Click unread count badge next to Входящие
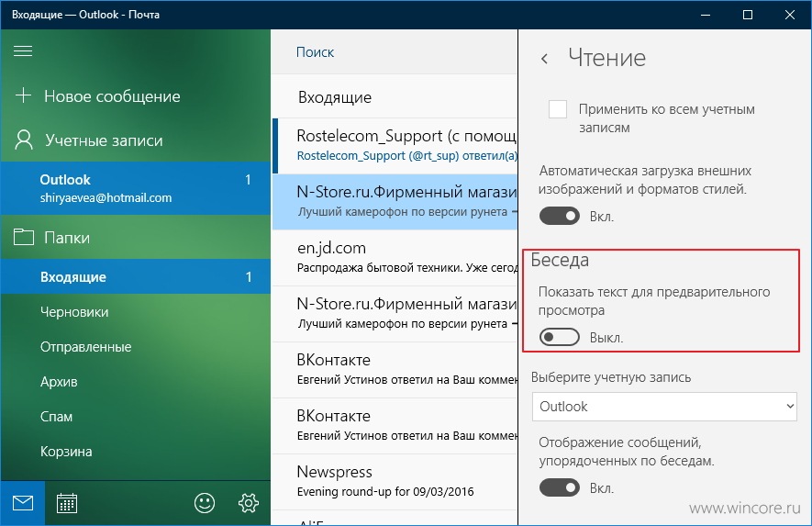812x526 pixels. click(248, 276)
